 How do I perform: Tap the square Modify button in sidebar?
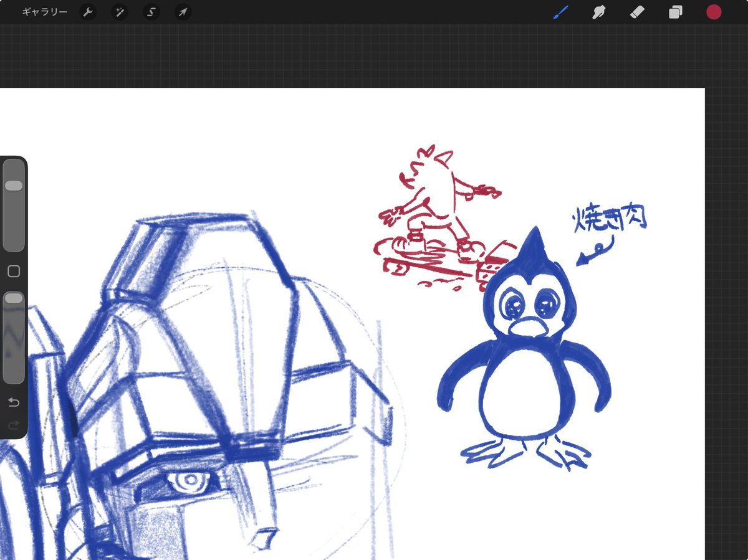click(14, 271)
